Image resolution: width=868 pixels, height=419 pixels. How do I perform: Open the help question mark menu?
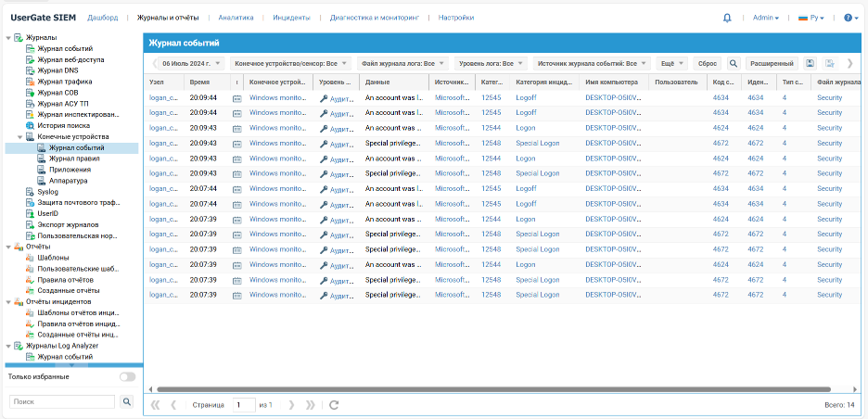tap(849, 18)
